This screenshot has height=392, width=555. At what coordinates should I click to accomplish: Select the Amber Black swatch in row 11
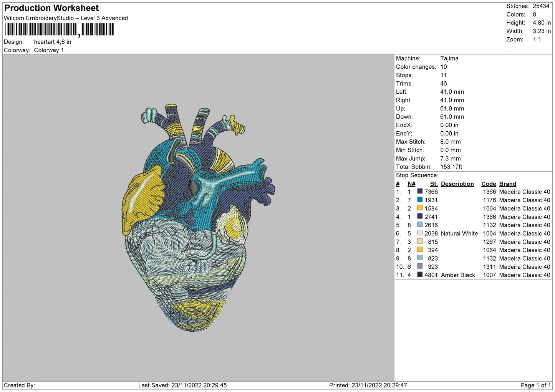[x=420, y=275]
